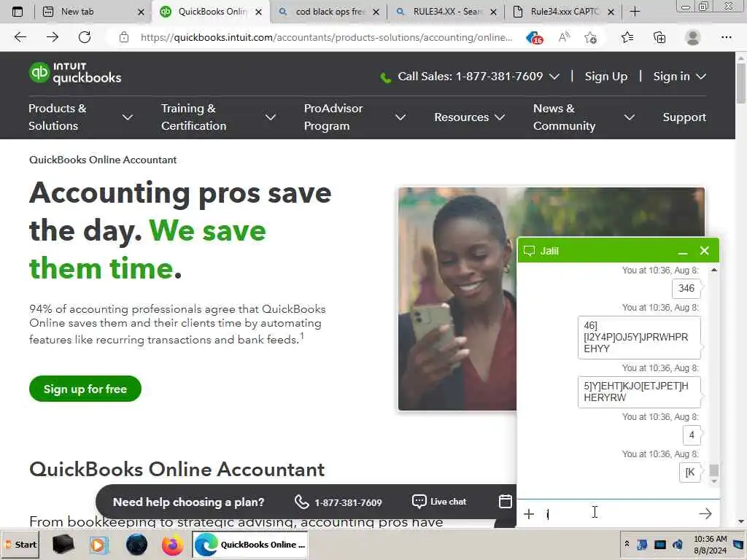
Task: Open the Favorites list icon
Action: click(x=627, y=37)
